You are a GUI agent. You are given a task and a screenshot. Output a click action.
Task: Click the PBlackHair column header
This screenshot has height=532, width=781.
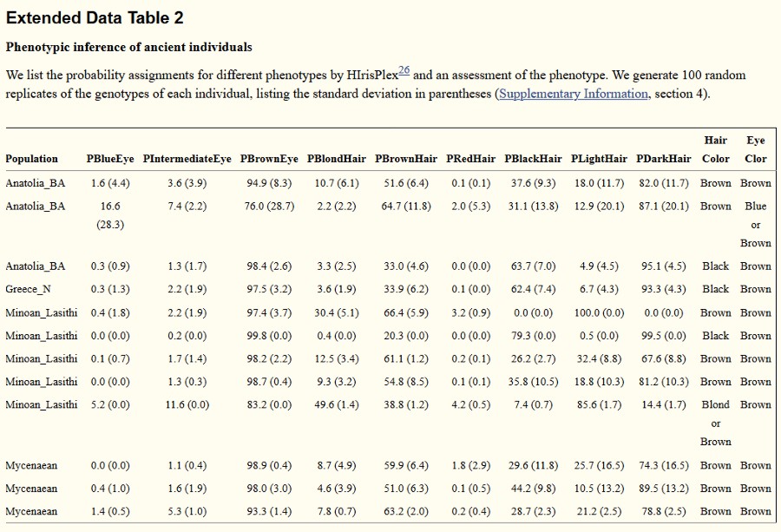533,159
